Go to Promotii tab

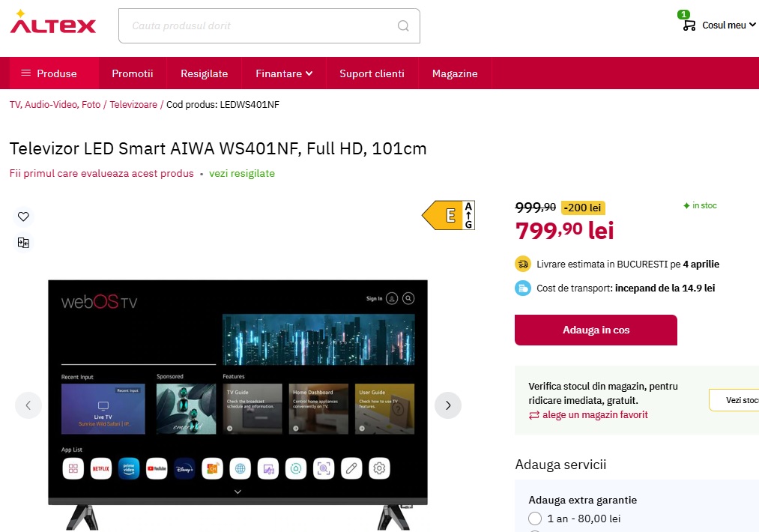point(133,73)
